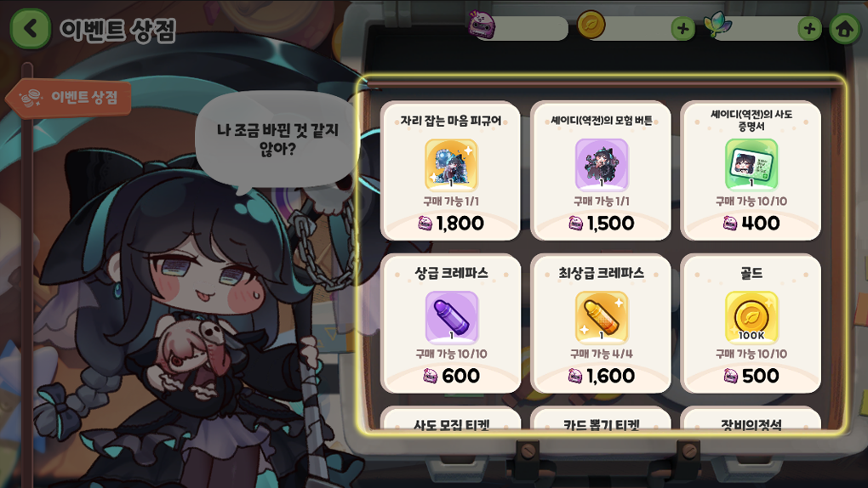Select the 셰이디(역전)의 사도 증명서 card icon

751,165
